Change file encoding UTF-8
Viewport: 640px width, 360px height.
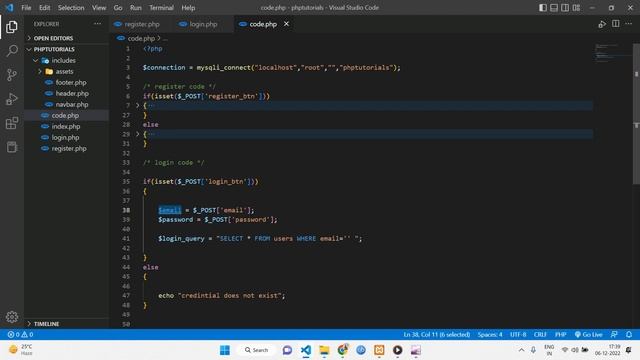point(518,334)
